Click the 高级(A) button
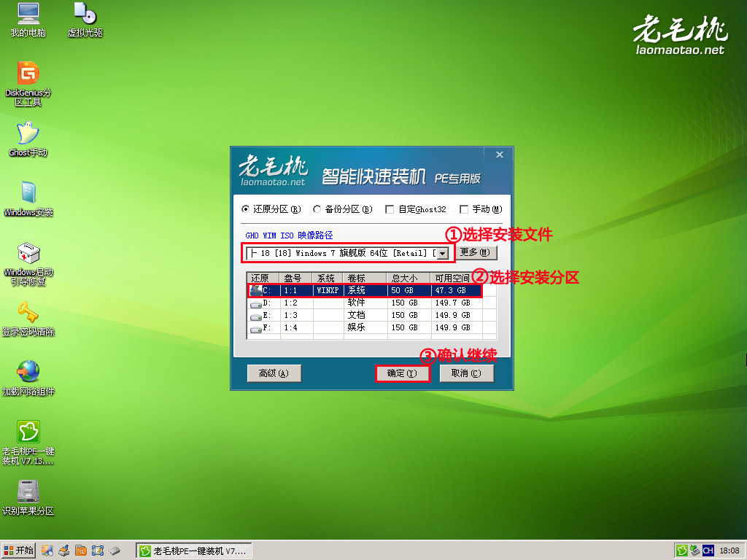 (x=274, y=373)
